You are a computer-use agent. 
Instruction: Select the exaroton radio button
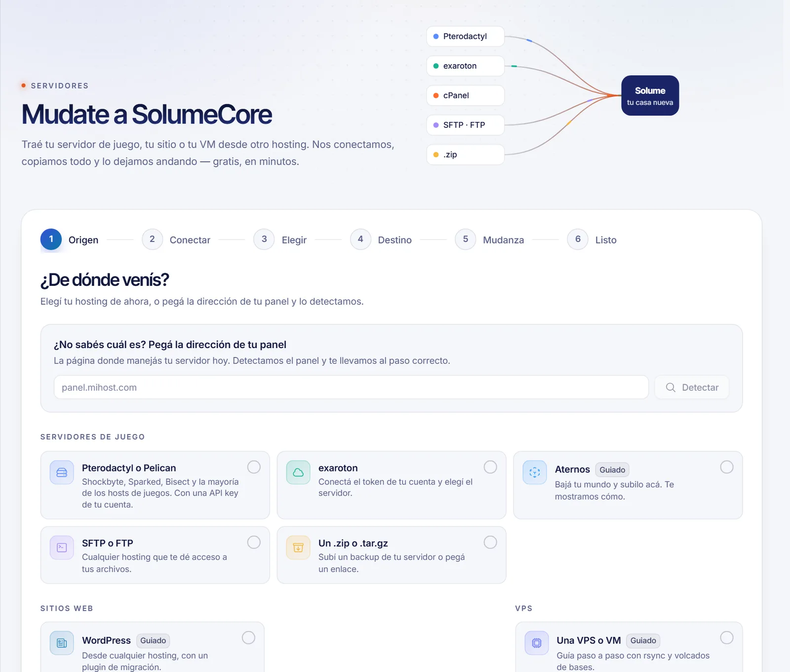point(490,467)
